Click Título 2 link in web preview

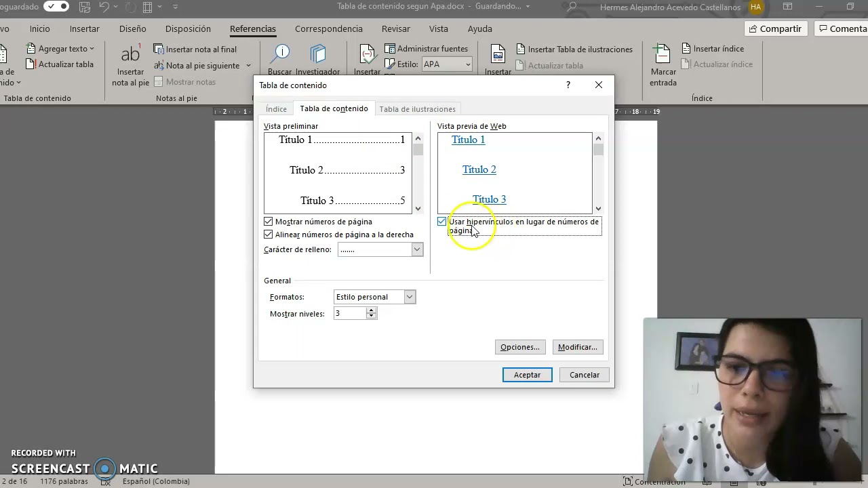pyautogui.click(x=479, y=169)
